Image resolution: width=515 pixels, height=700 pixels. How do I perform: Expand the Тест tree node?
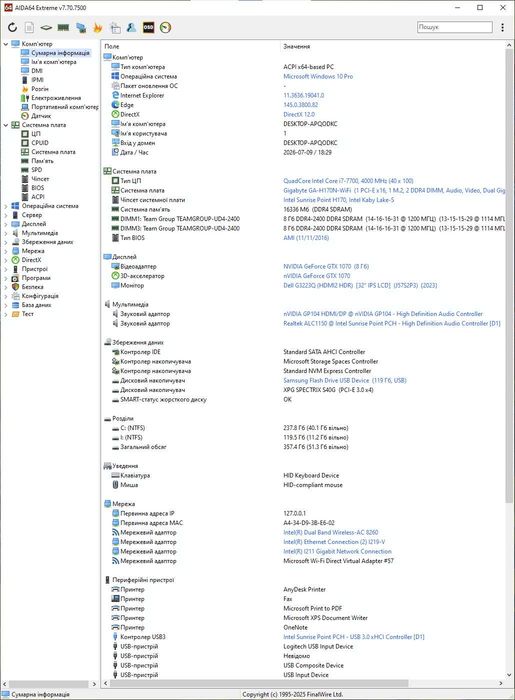pyautogui.click(x=6, y=314)
